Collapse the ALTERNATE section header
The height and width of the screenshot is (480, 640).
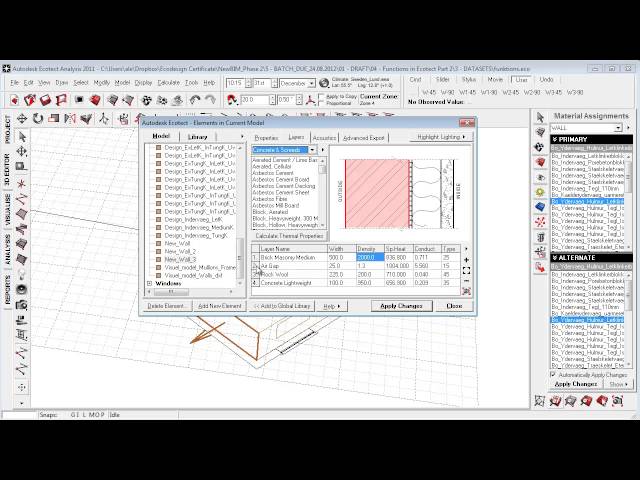591,258
